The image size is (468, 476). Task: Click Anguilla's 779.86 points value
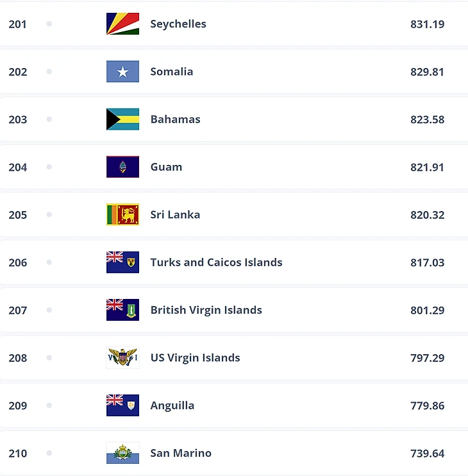427,405
